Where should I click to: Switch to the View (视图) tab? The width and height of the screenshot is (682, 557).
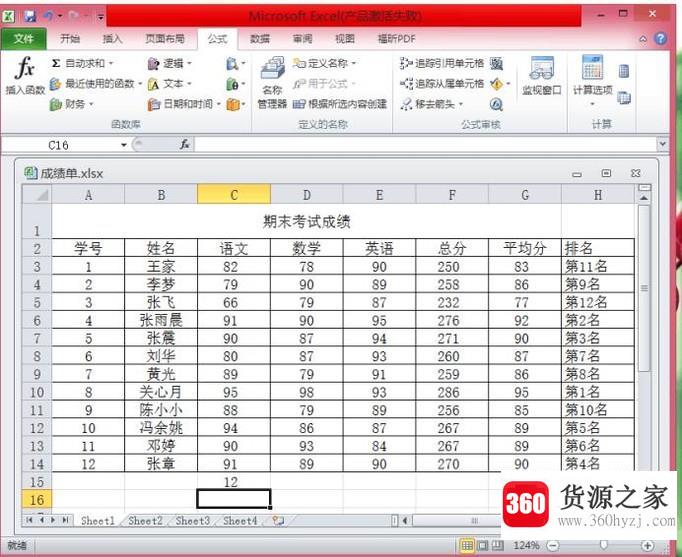point(344,39)
